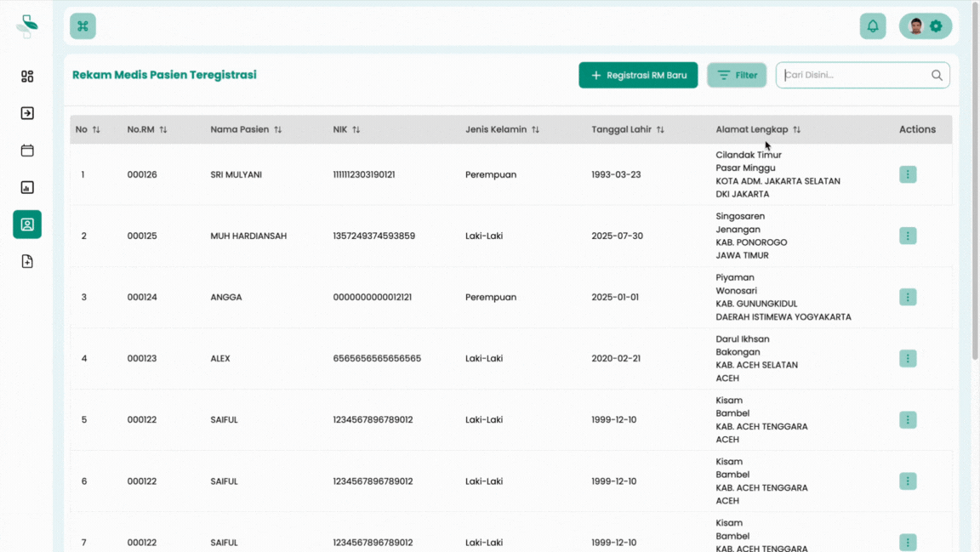The image size is (980, 552).
Task: Open actions menu for SRI MULYANI row
Action: [x=908, y=174]
